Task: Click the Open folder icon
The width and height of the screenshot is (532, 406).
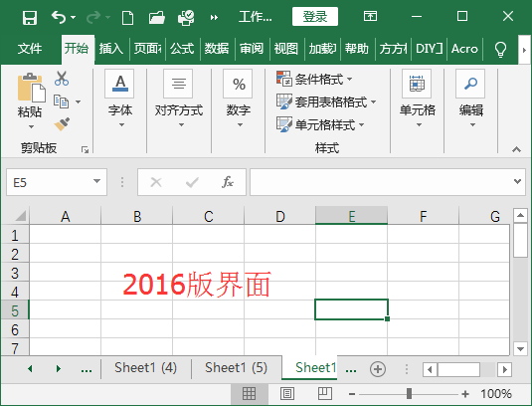Action: [157, 17]
